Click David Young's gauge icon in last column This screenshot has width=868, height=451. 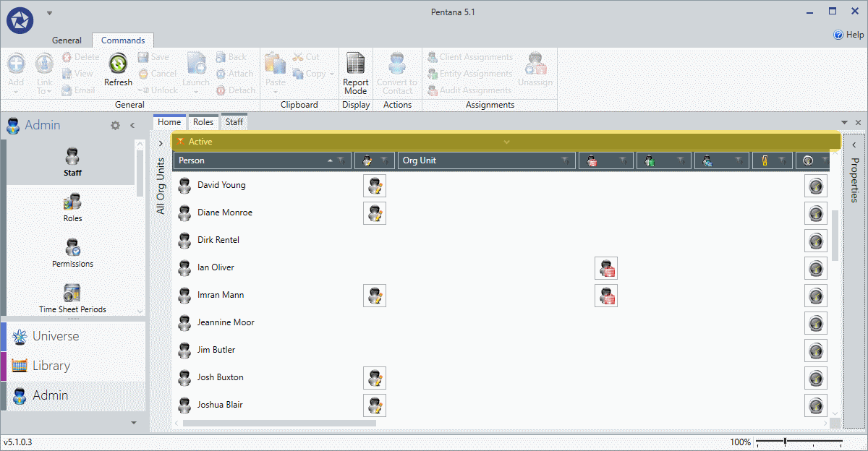click(x=816, y=186)
